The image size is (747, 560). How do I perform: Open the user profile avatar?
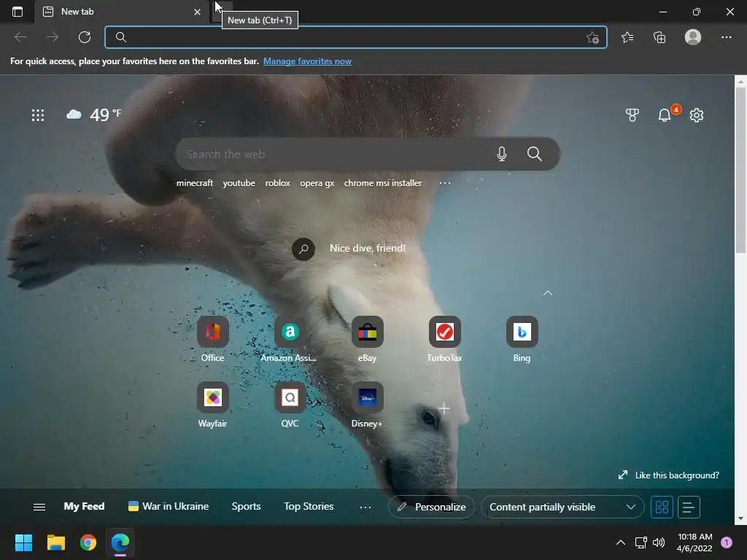pyautogui.click(x=693, y=37)
